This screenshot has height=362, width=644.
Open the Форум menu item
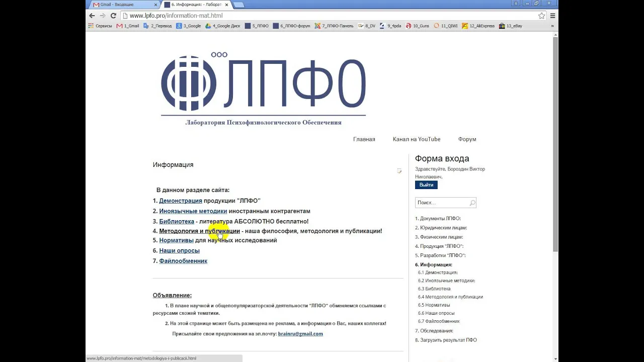[x=467, y=139]
